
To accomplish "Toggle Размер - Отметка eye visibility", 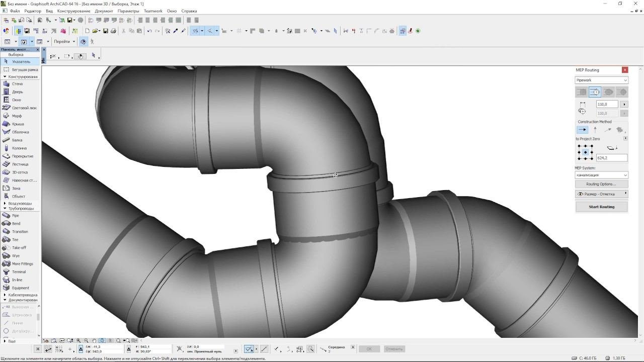I will pyautogui.click(x=580, y=194).
